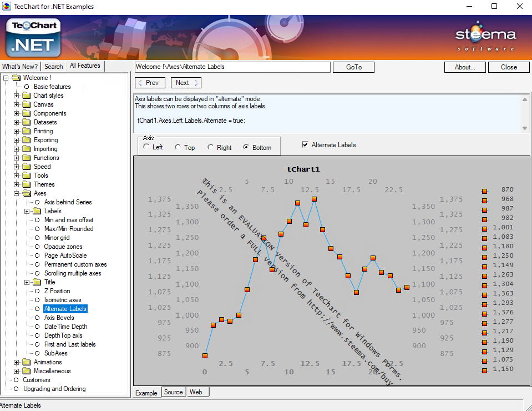532x411 pixels.
Task: Click the Miscellaneous folder icon
Action: [x=27, y=371]
